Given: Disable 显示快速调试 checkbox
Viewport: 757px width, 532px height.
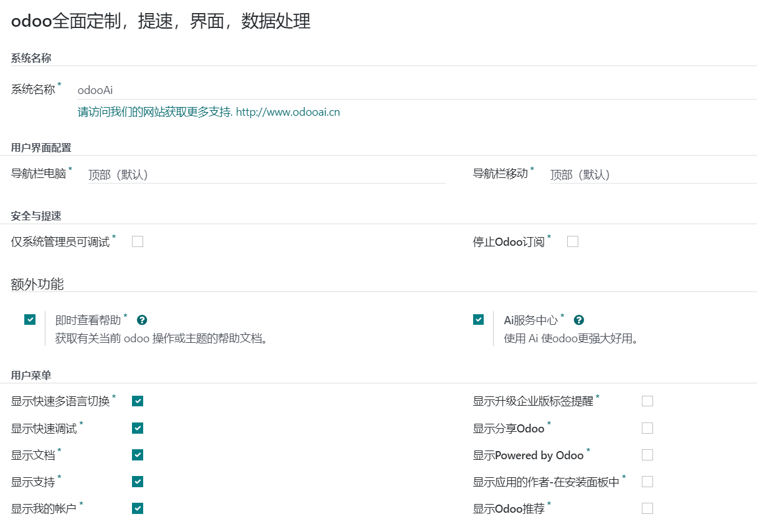Looking at the screenshot, I should click(138, 428).
